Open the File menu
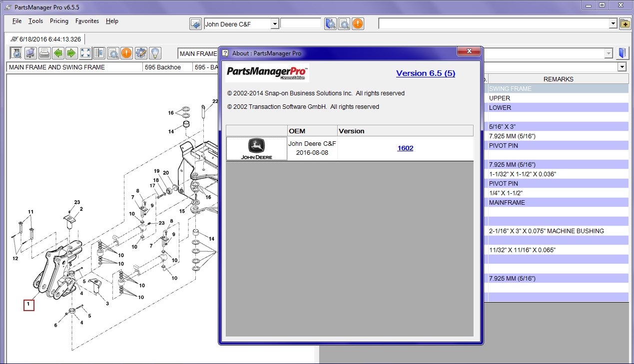Viewport: 634px width, 364px height. pyautogui.click(x=17, y=21)
